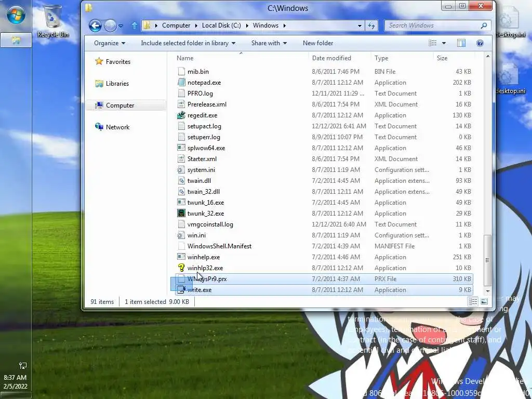Screen dimensions: 532x399
Task: Select the twain.dll icon
Action: point(181,180)
